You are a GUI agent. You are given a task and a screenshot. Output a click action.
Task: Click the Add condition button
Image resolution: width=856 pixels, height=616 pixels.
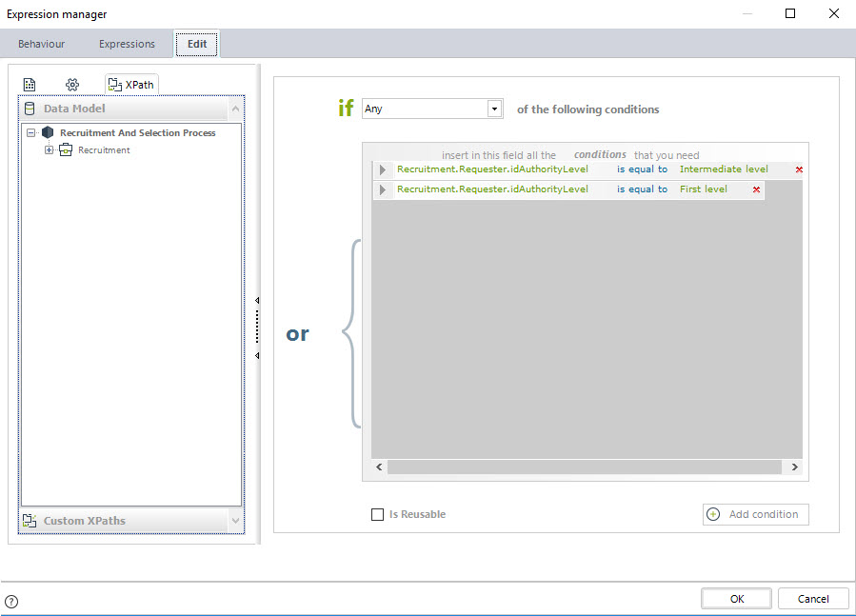click(755, 514)
